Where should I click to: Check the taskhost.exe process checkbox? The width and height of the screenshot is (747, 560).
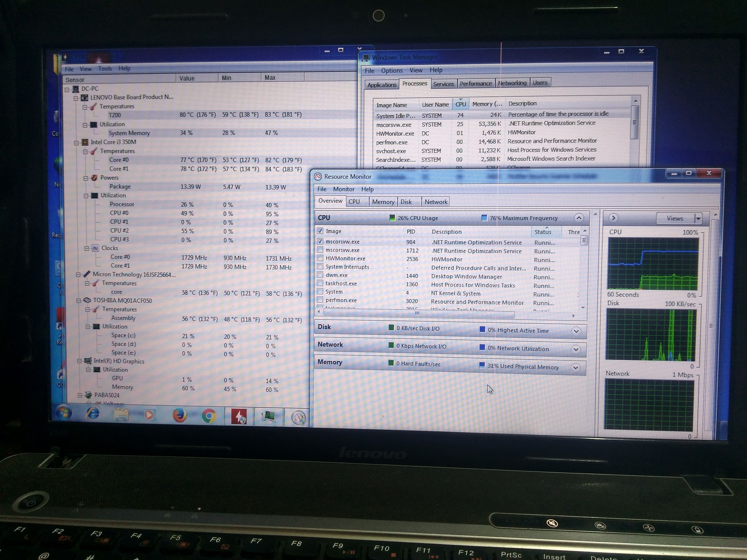point(320,283)
